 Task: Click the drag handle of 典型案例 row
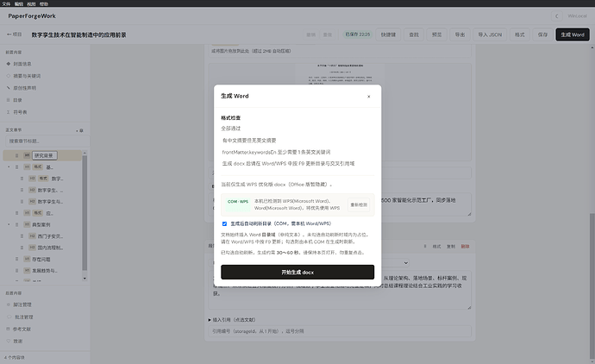click(x=16, y=225)
